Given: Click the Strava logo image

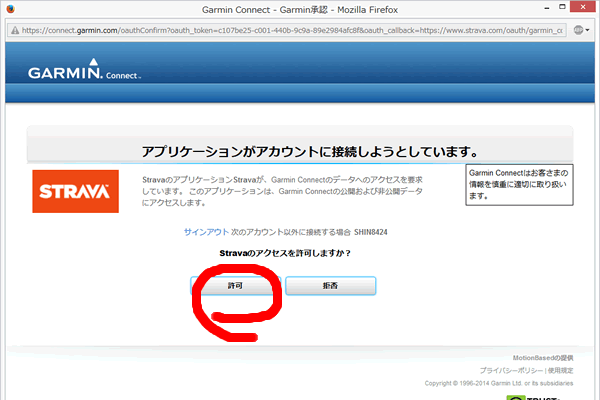Looking at the screenshot, I should click(75, 191).
